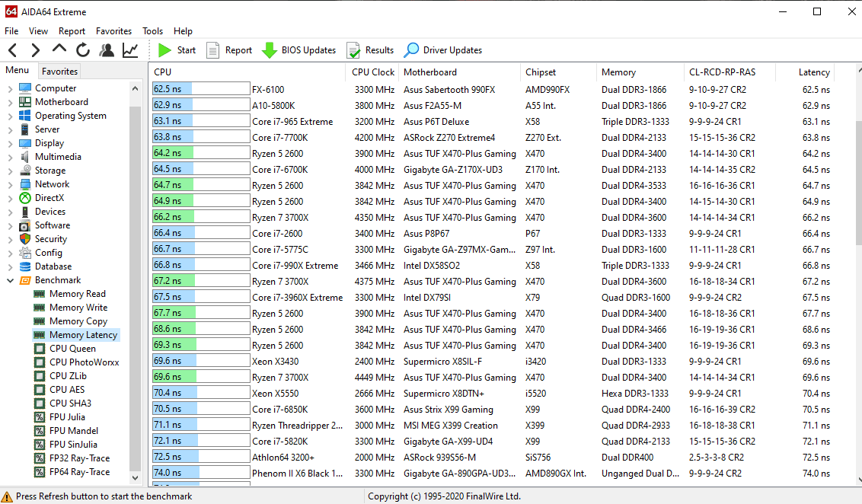Check for Driver Updates

click(442, 50)
